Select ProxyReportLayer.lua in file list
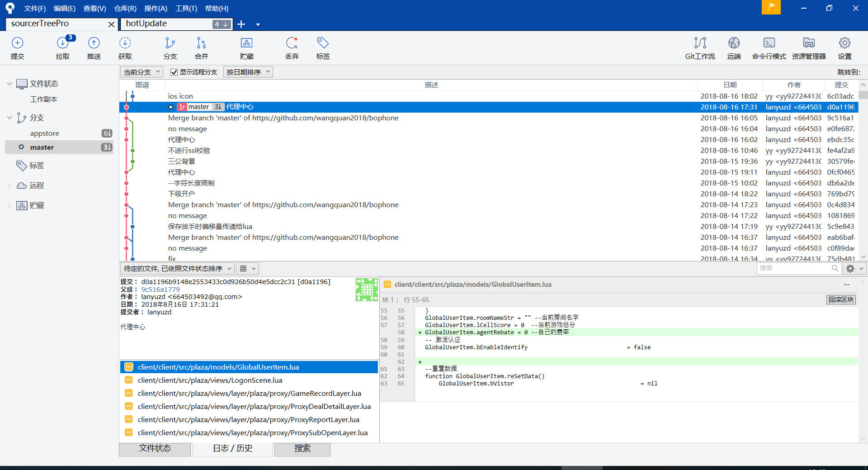 249,419
